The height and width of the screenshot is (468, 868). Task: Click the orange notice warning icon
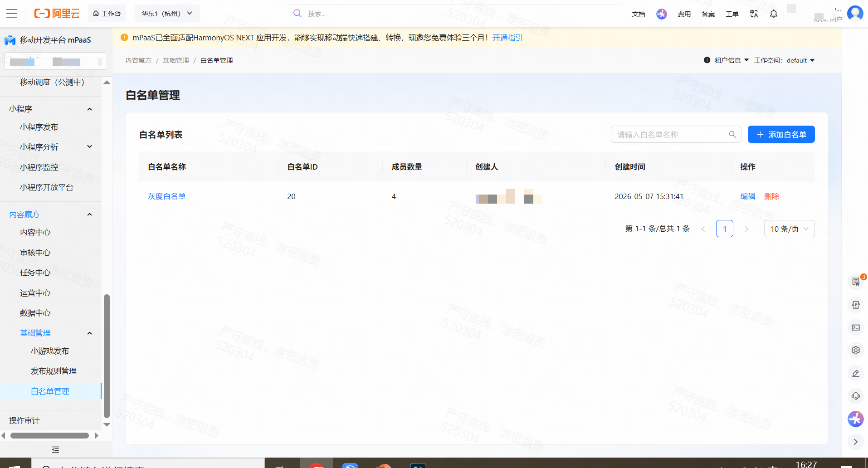pyautogui.click(x=124, y=37)
